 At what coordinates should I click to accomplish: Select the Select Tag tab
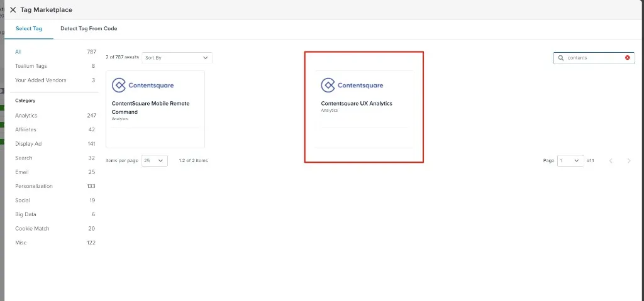click(28, 29)
